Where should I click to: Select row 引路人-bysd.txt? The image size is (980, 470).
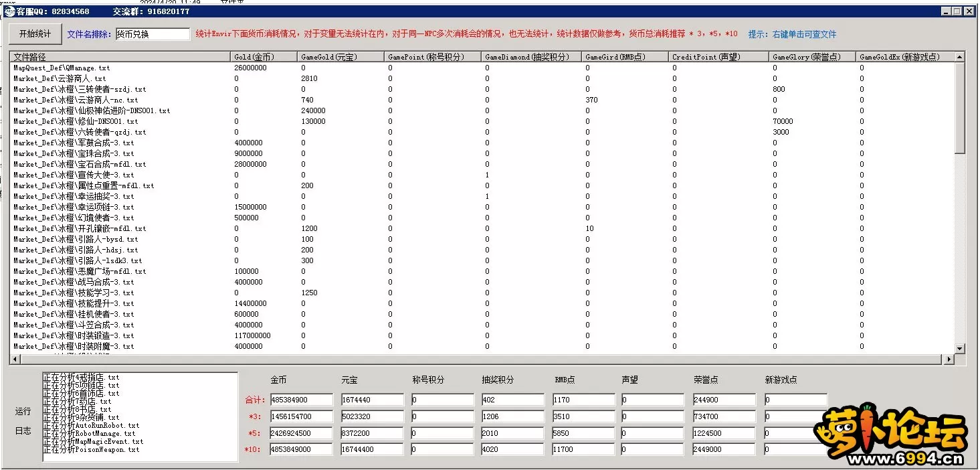click(x=482, y=239)
